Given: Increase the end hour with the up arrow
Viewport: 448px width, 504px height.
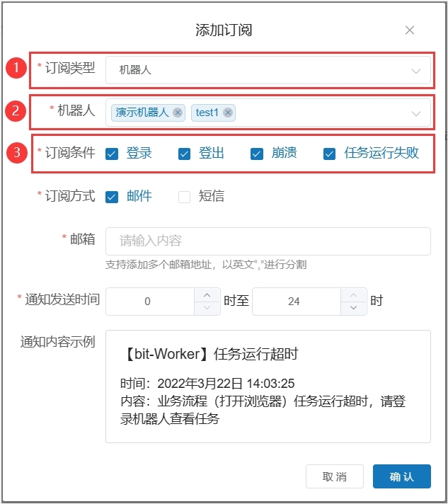Looking at the screenshot, I should click(353, 294).
